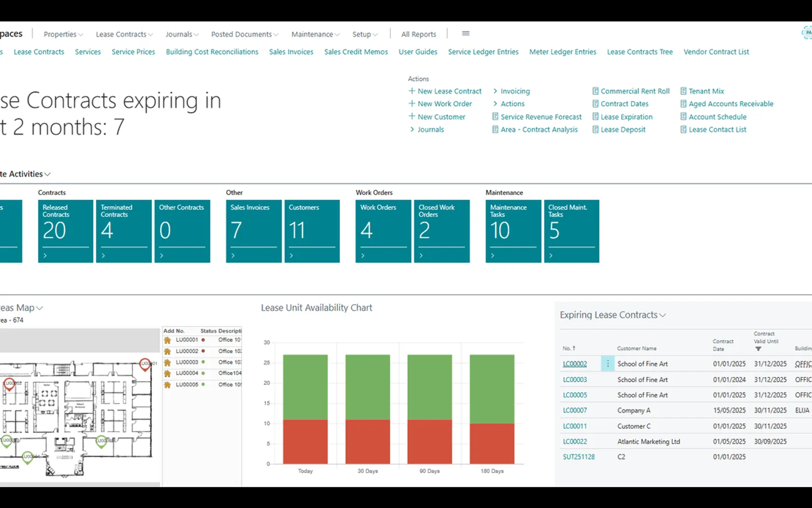Expand the Lease Contracts dropdown menu
Image resolution: width=812 pixels, height=508 pixels.
(124, 35)
